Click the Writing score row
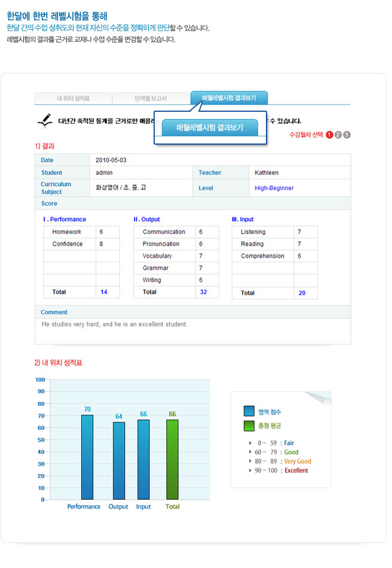 tap(176, 280)
